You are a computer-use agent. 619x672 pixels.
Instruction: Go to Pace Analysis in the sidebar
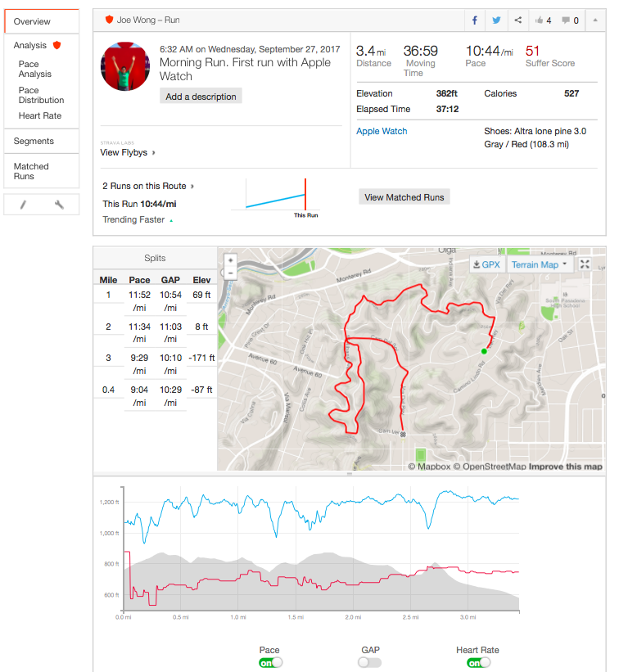click(x=35, y=69)
